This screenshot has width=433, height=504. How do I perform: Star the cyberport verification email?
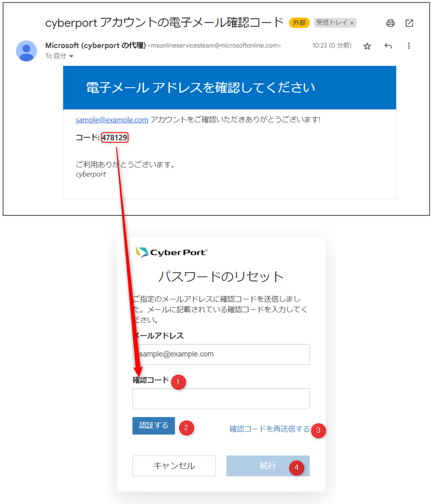click(367, 46)
